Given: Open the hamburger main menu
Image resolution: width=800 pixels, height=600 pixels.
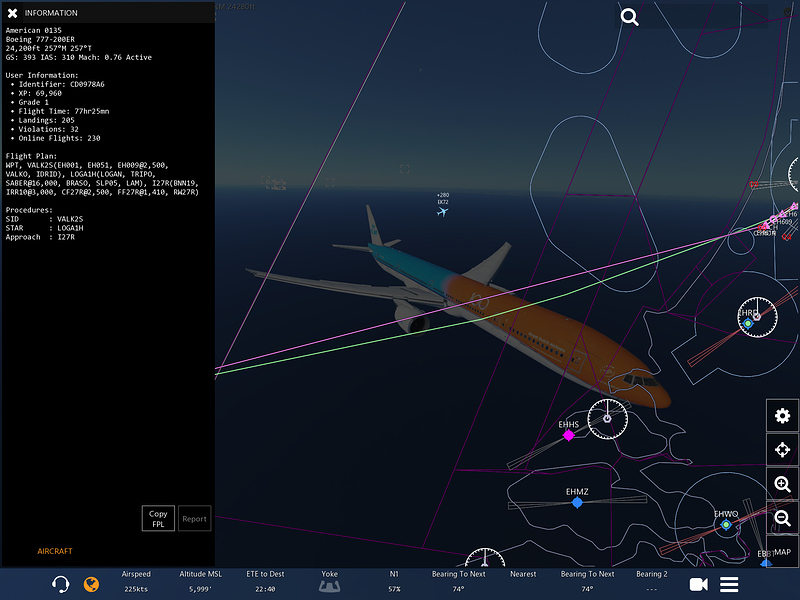Looking at the screenshot, I should 729,584.
